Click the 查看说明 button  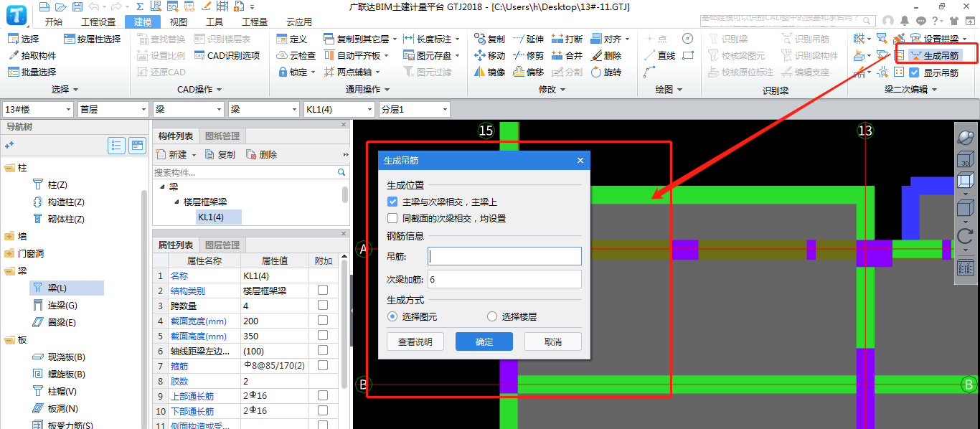[x=415, y=341]
